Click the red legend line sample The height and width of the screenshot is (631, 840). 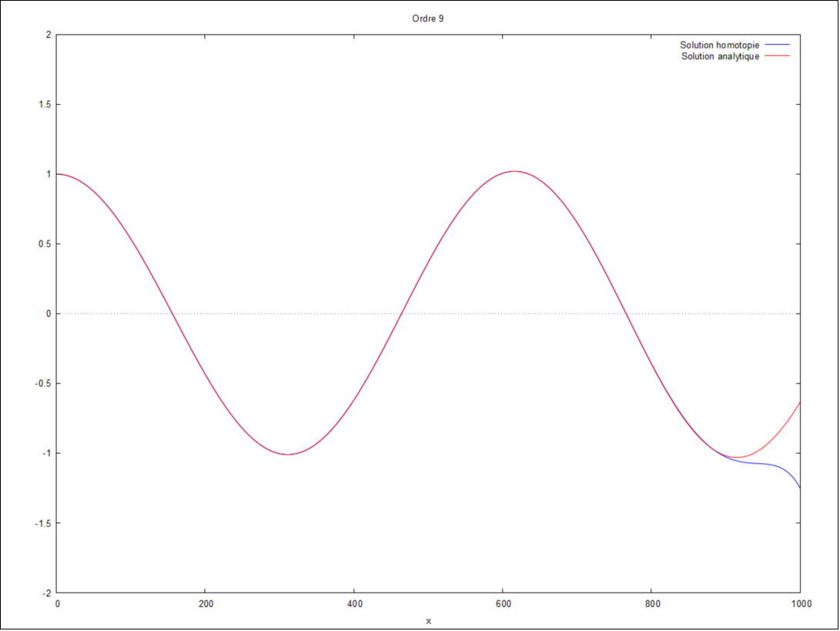tap(778, 55)
